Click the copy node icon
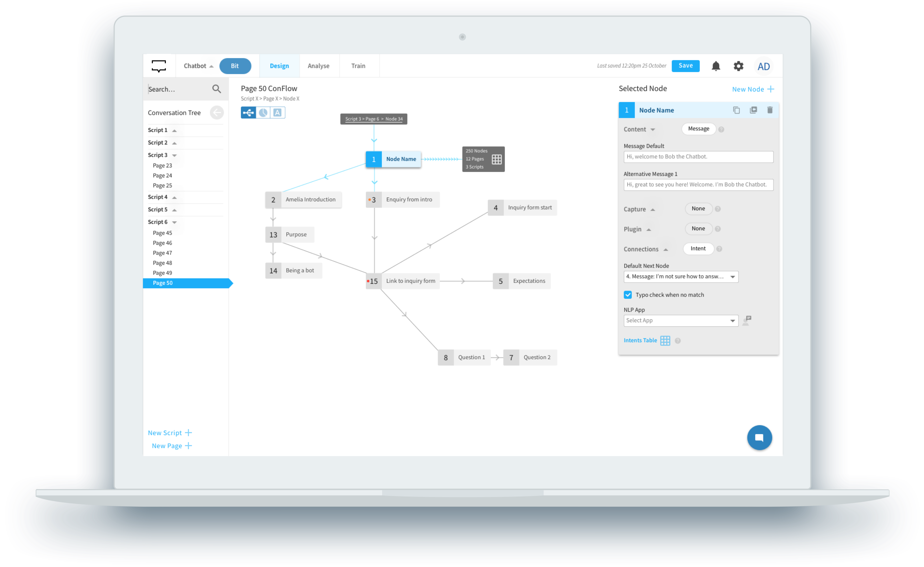Viewport: 924px width, 567px height. [x=737, y=110]
